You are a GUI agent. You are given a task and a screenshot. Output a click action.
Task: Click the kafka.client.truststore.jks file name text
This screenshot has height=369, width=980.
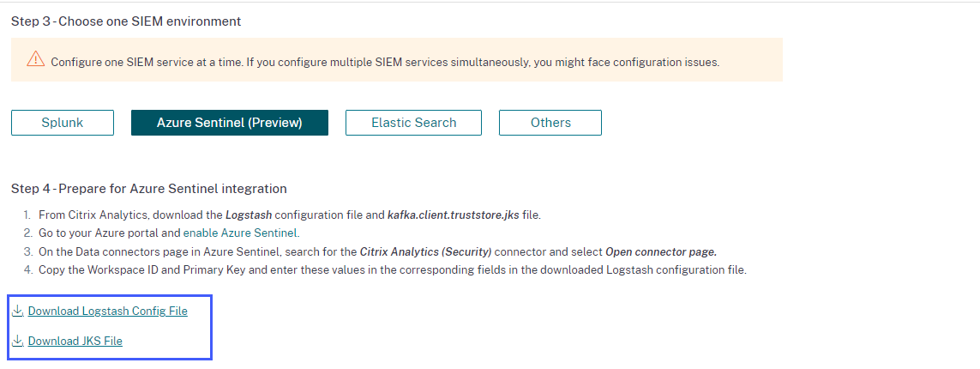(x=453, y=215)
